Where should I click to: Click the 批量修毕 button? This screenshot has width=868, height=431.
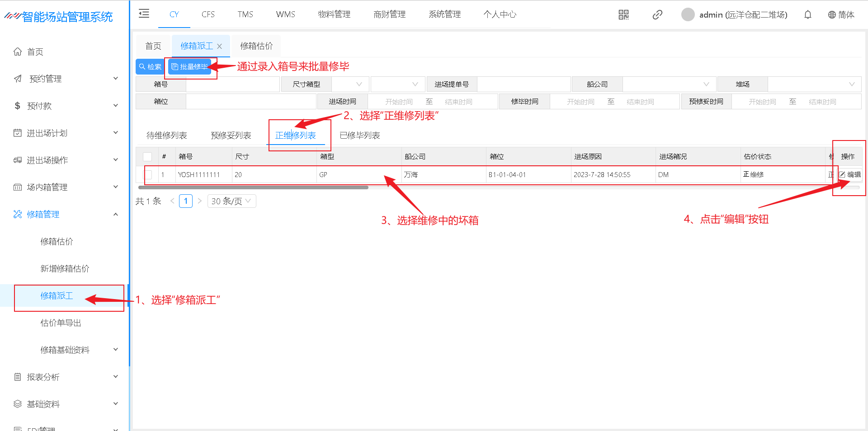190,67
